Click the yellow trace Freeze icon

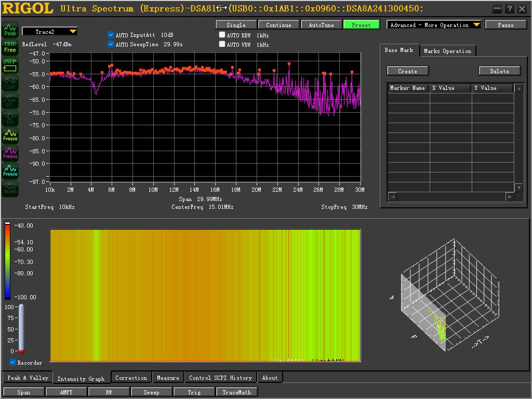(10, 136)
